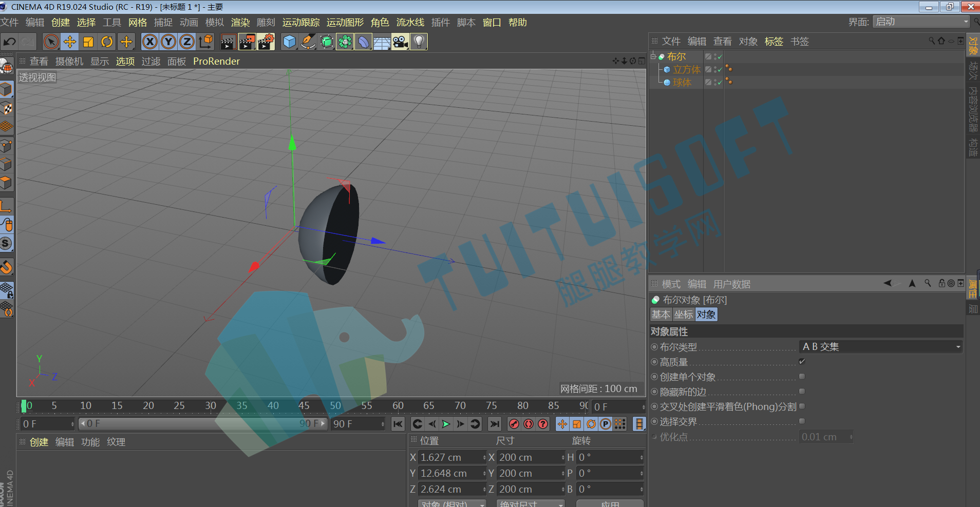Select the Rotate tool icon
980x507 pixels.
(x=107, y=42)
